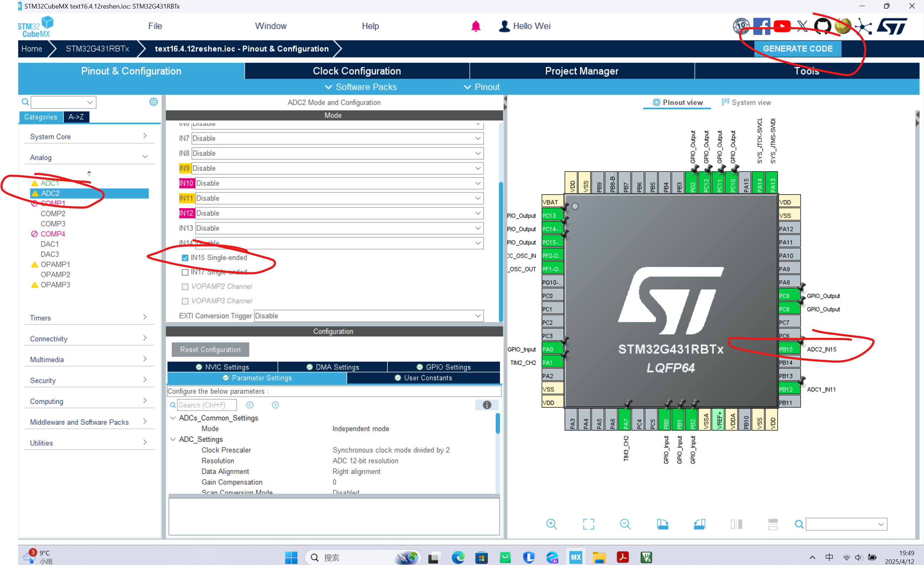Click the VOPAMP2 Channel checkbox
This screenshot has width=924, height=565.
click(185, 287)
